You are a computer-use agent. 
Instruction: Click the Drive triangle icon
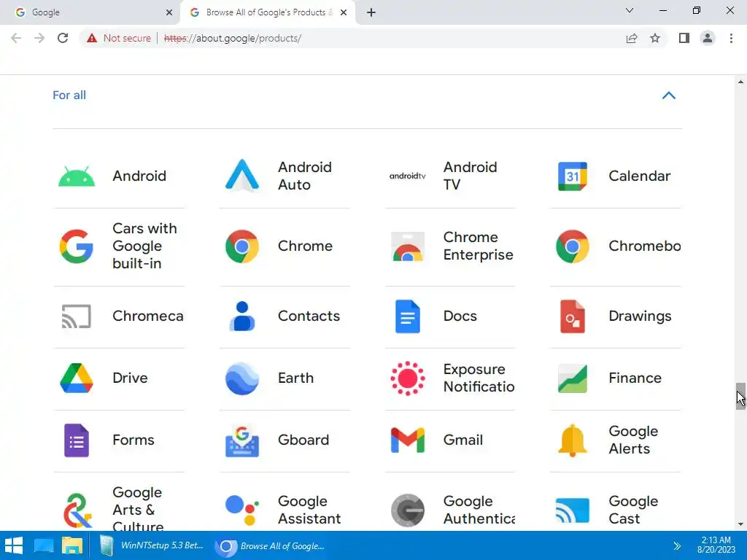76,378
